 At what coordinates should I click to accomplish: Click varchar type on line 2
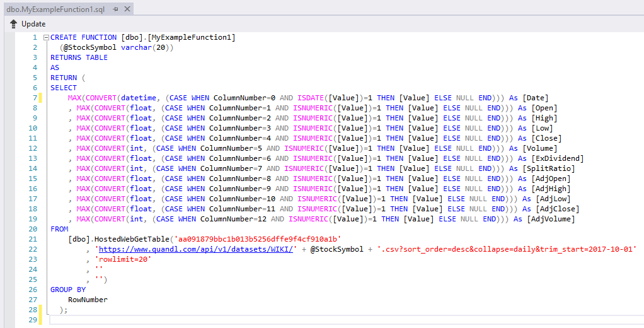pyautogui.click(x=136, y=47)
